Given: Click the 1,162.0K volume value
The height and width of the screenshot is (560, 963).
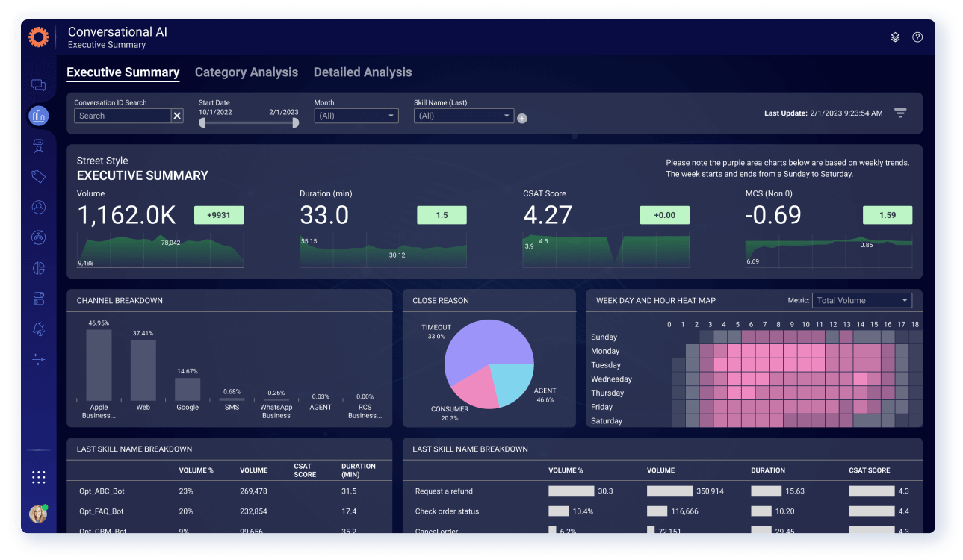Looking at the screenshot, I should pos(126,215).
